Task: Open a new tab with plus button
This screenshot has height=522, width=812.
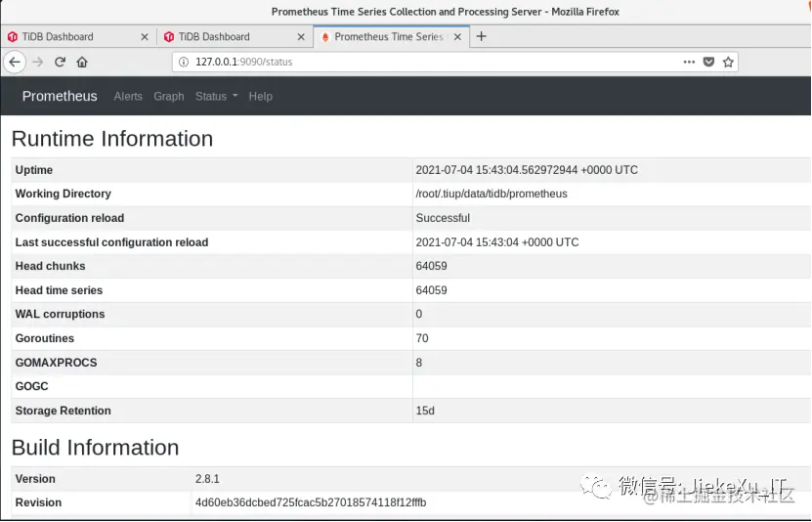Action: [481, 36]
